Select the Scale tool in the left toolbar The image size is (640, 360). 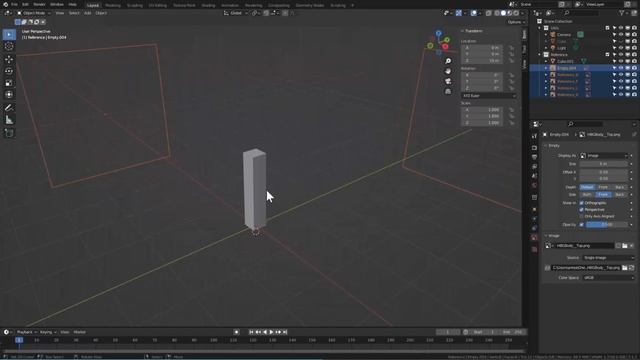coord(9,83)
